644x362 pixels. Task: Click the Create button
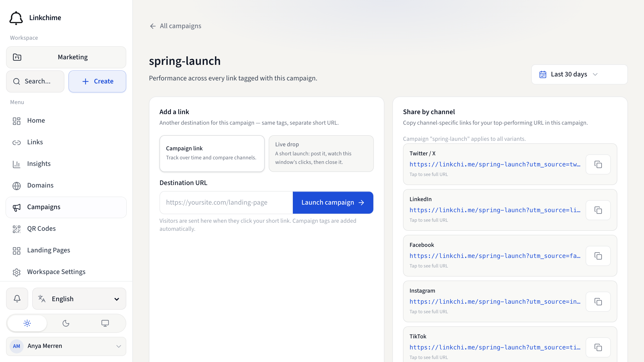tap(97, 81)
